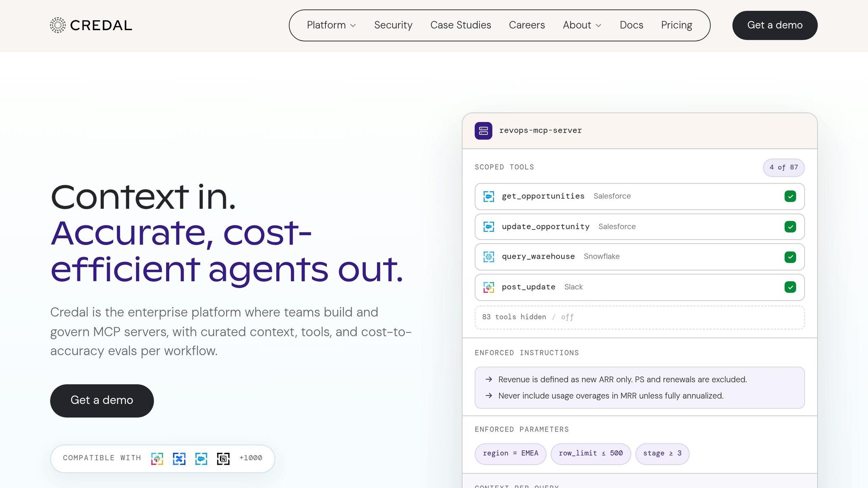
Task: Click the Salesforce icon beside update_opportunity
Action: (489, 227)
